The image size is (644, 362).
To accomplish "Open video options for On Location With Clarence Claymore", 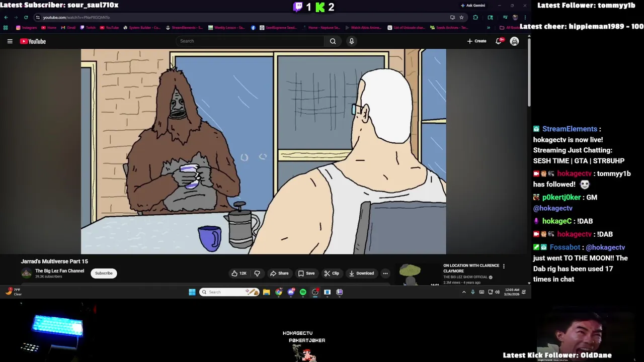I will 504,266.
